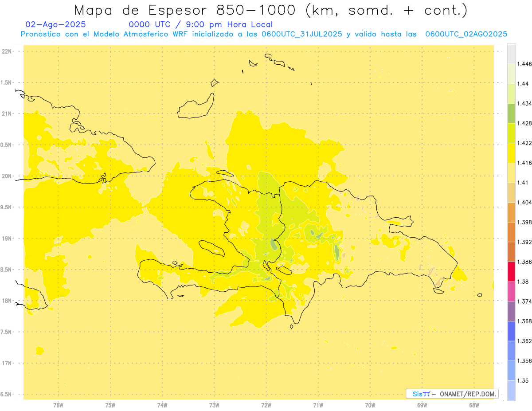This screenshot has width=532, height=411.
Task: Click the '73W' longitude label
Action: coord(214,405)
